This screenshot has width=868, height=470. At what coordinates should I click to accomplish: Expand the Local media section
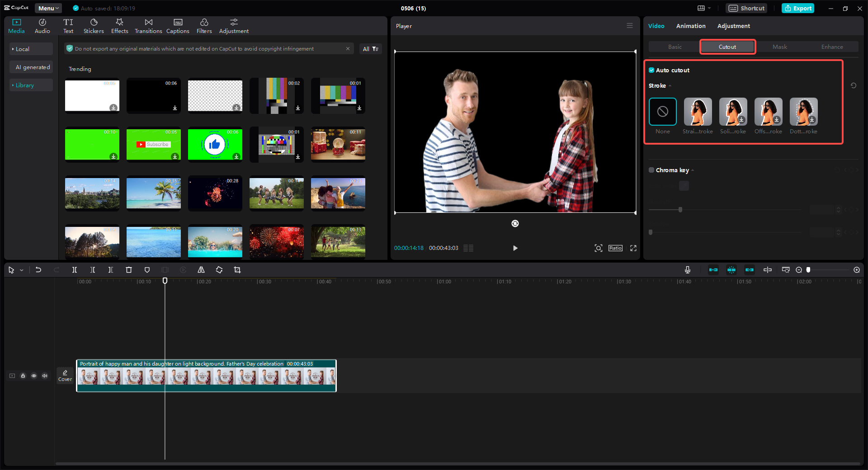(x=23, y=49)
